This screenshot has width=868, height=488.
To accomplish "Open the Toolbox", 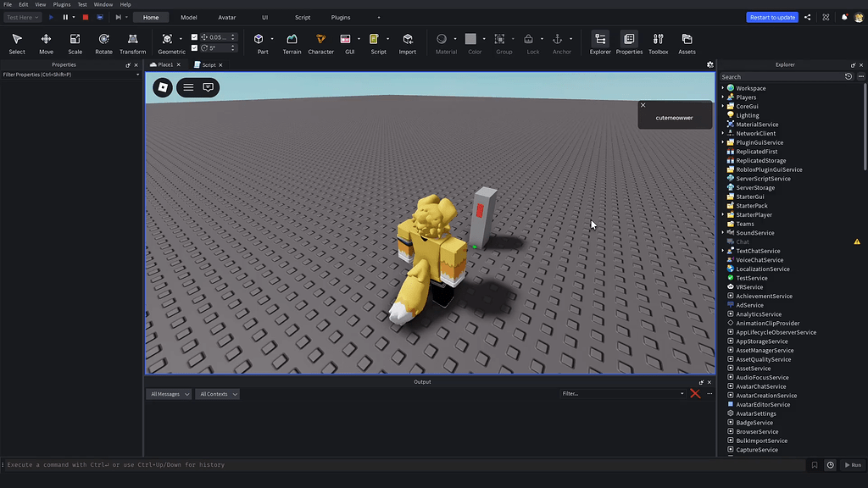I will pyautogui.click(x=658, y=44).
